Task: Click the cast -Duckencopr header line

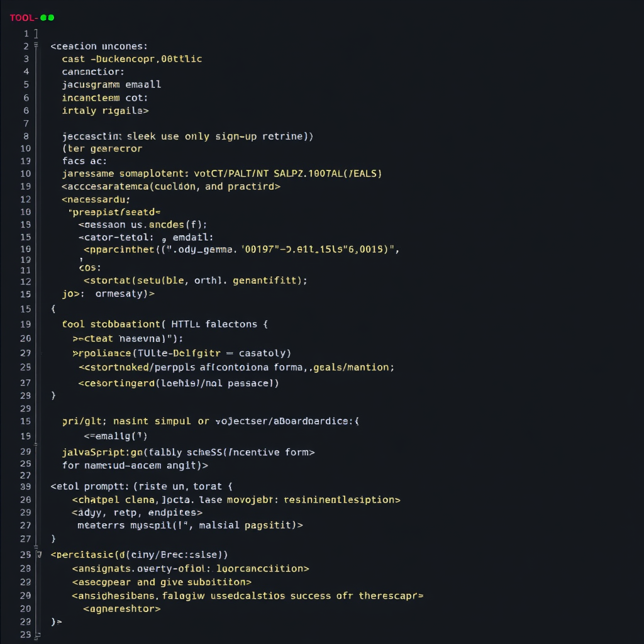Action: (x=132, y=58)
